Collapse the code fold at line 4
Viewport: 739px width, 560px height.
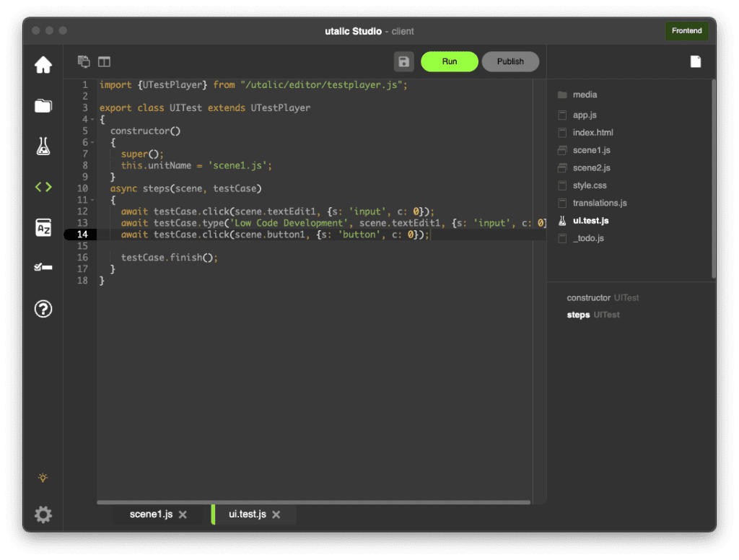click(x=93, y=119)
